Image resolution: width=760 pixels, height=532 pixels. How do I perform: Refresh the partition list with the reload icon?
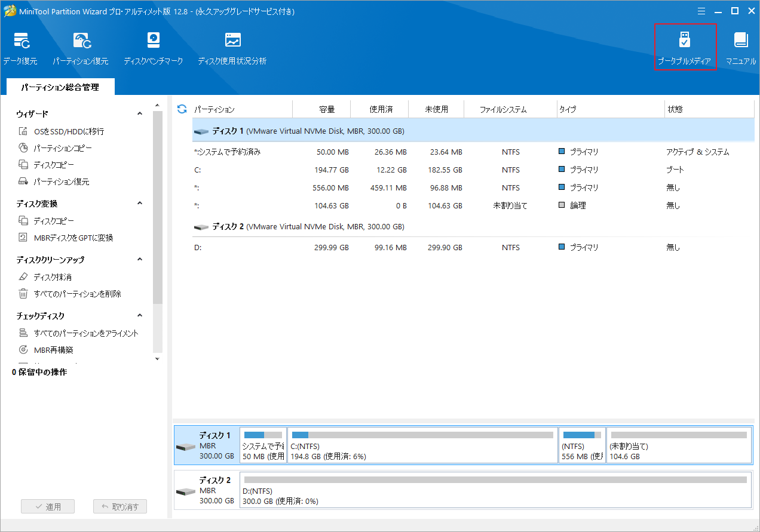pyautogui.click(x=182, y=109)
